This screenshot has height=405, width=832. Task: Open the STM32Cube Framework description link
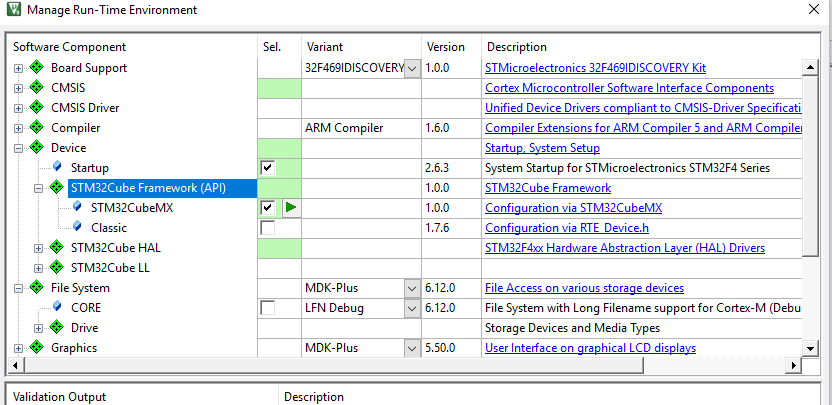point(548,188)
